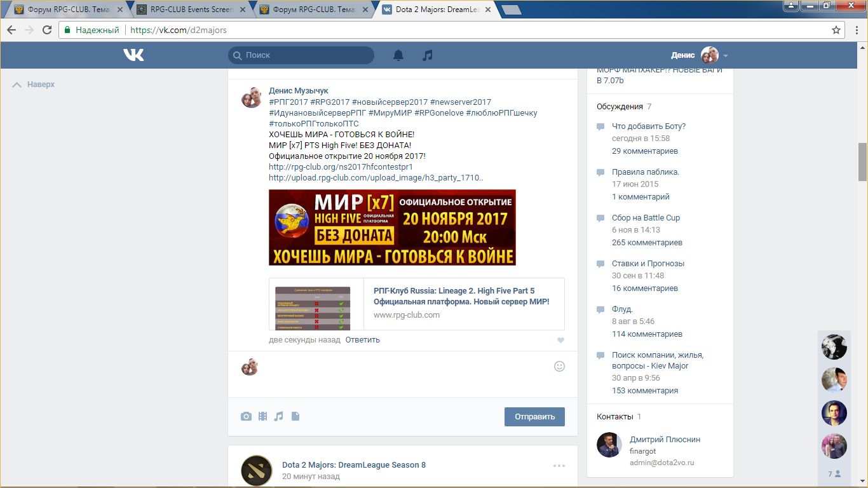Click Dota 2 Majors community avatar
The height and width of the screenshot is (488, 868).
pos(257,471)
